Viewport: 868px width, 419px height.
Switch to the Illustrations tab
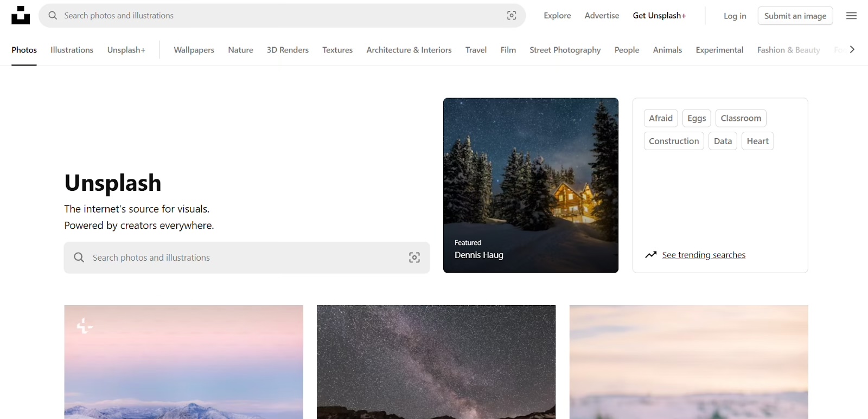click(x=72, y=50)
